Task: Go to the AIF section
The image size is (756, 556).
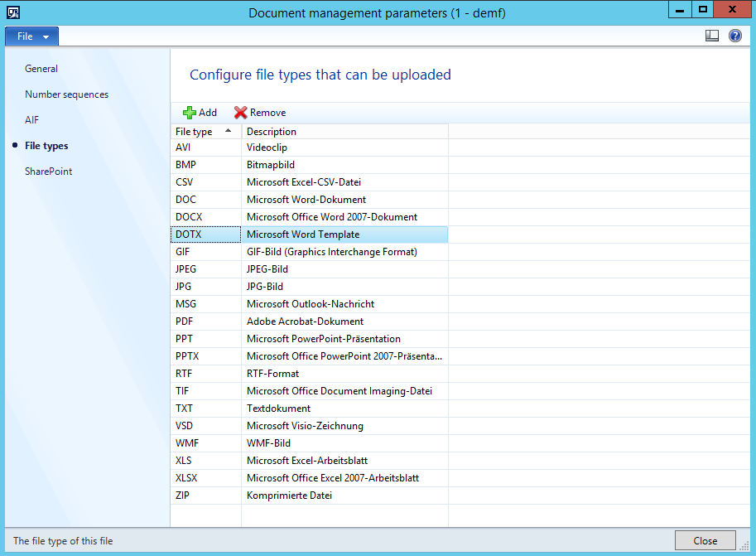Action: tap(31, 120)
